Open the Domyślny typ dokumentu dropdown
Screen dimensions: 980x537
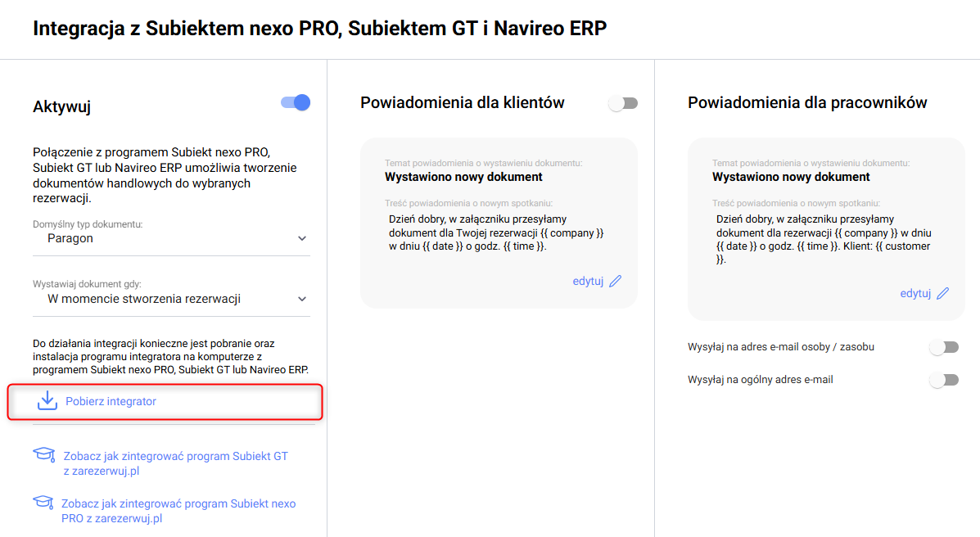171,238
